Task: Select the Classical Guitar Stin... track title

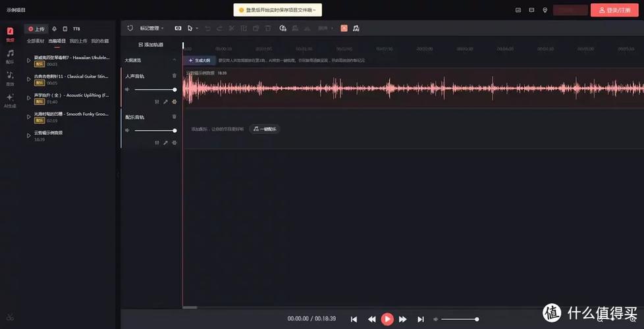Action: [x=72, y=76]
